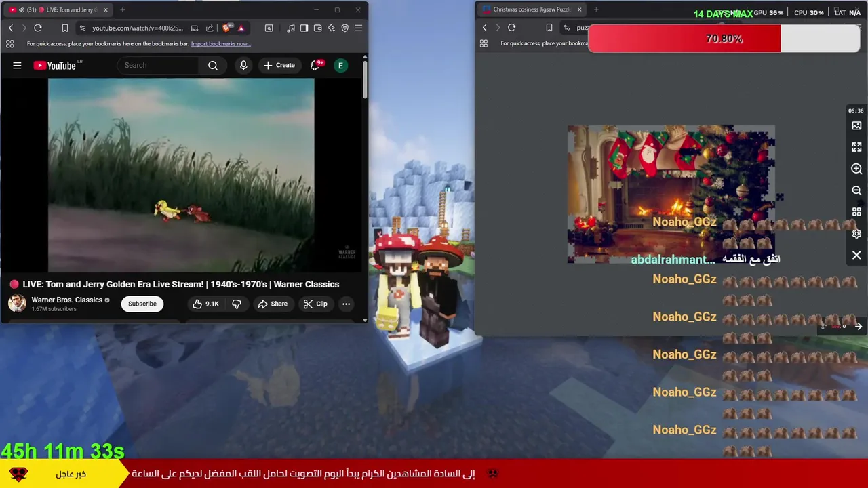
Task: Open site settings icon beside youtube.com URL
Action: [x=82, y=28]
